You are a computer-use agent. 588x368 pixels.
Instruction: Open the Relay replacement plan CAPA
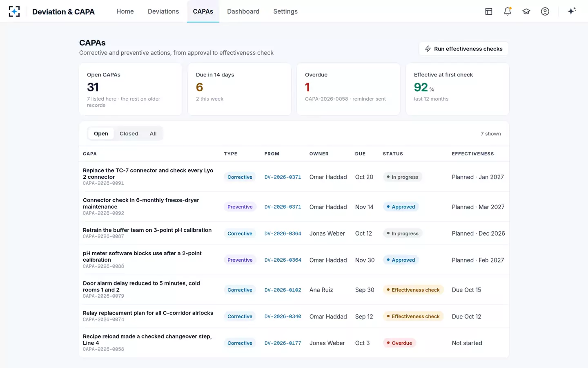tap(294, 316)
